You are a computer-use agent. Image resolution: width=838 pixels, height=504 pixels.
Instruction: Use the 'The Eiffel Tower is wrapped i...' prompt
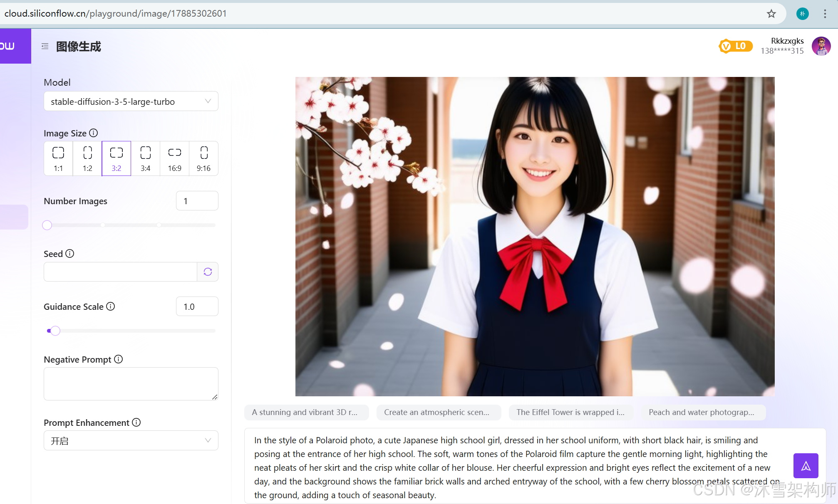pos(571,412)
